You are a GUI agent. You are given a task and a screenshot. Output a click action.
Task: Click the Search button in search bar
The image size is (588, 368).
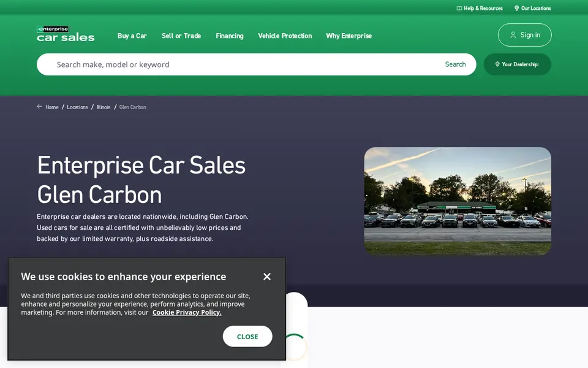click(455, 64)
